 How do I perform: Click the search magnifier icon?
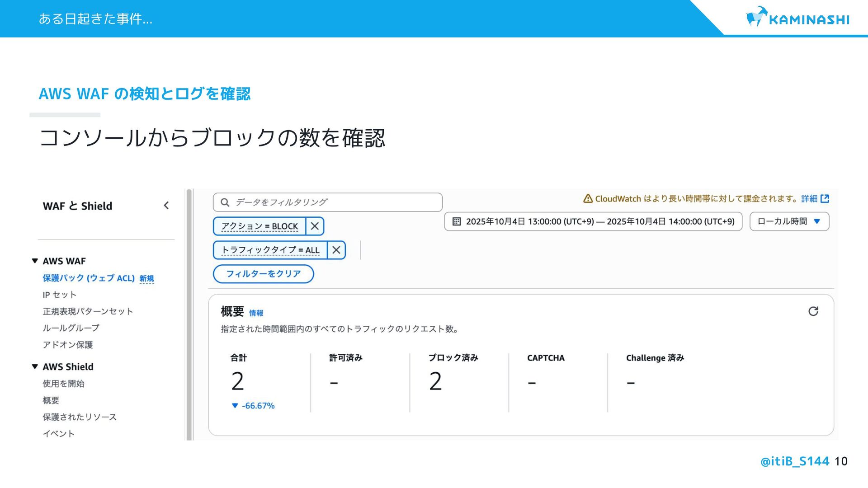pos(225,202)
